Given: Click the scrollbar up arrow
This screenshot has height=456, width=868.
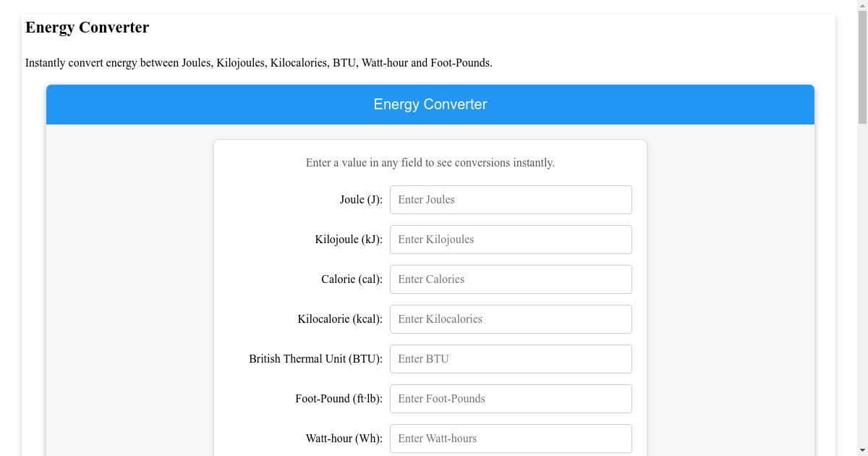Looking at the screenshot, I should (x=861, y=6).
